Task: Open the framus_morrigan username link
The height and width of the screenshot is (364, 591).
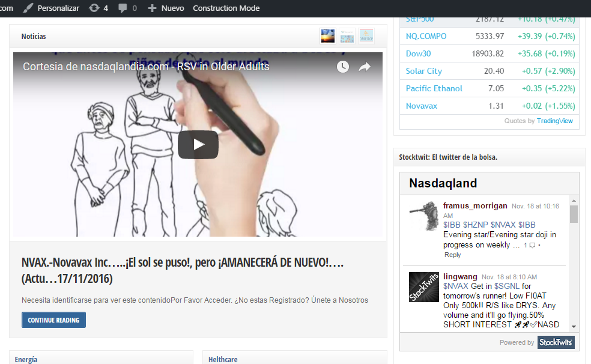Action: pos(475,206)
